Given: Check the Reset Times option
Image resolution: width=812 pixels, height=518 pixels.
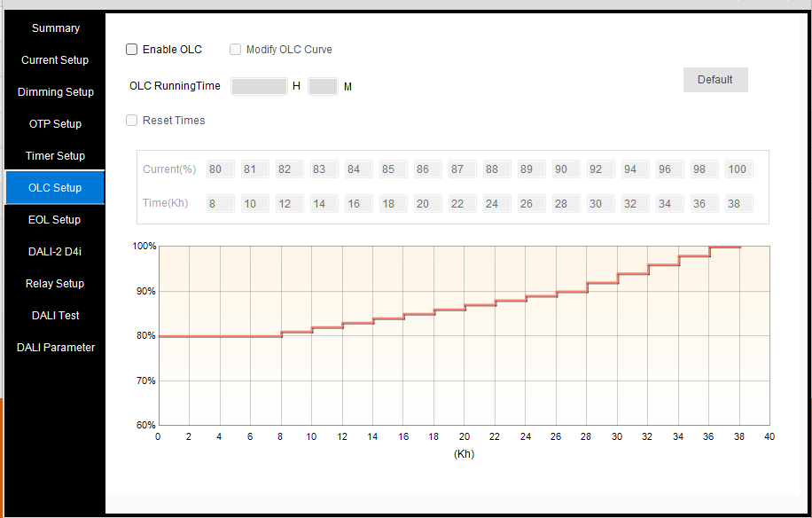Looking at the screenshot, I should (132, 121).
